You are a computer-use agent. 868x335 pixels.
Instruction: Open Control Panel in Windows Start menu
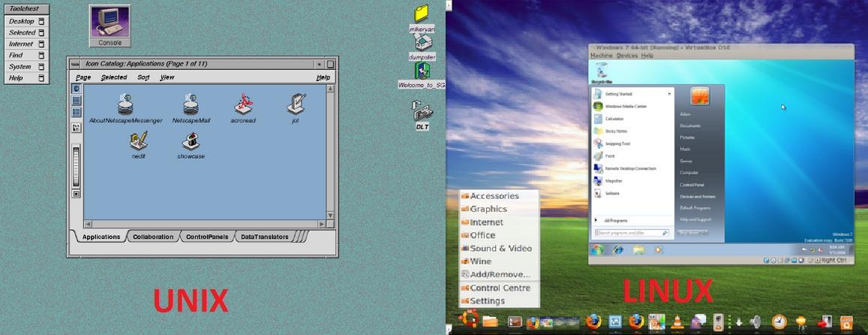(x=692, y=185)
